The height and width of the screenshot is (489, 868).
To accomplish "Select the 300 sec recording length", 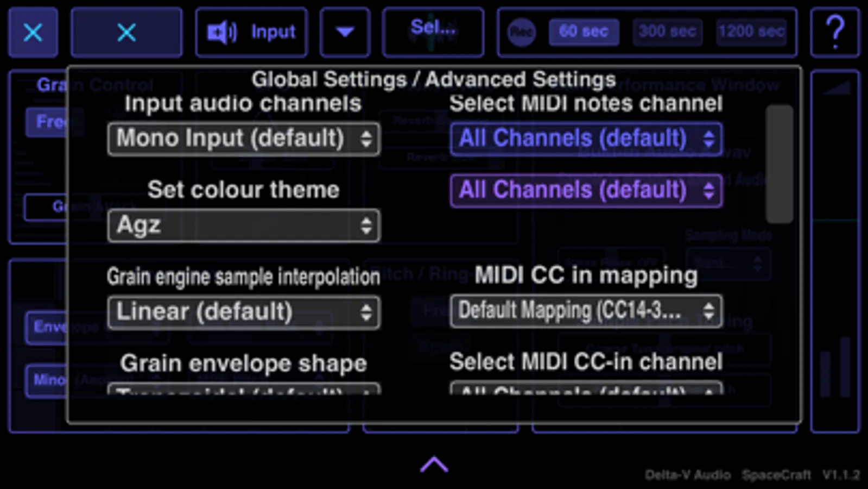I will [x=667, y=32].
